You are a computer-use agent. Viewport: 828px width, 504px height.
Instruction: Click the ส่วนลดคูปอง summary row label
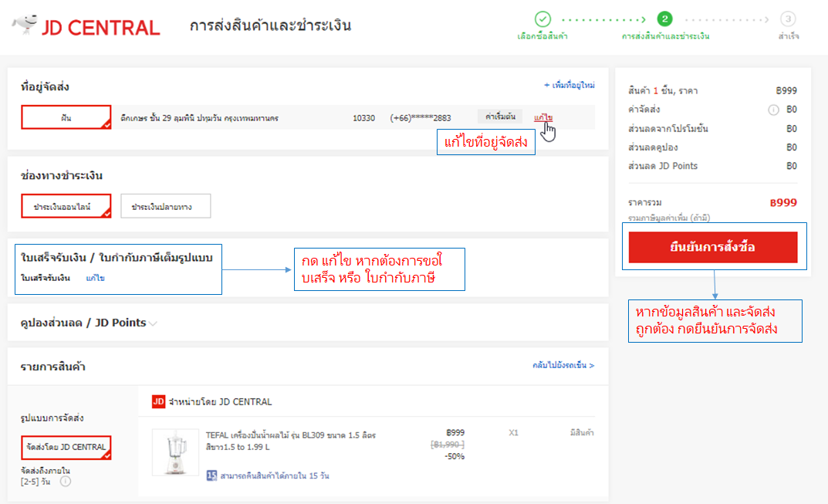point(653,147)
